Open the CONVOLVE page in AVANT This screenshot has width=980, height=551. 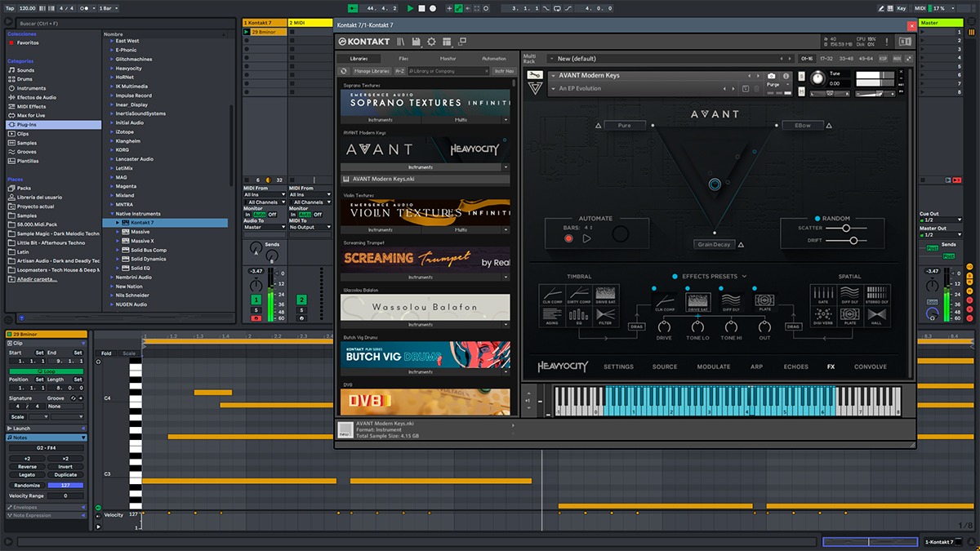coord(870,367)
